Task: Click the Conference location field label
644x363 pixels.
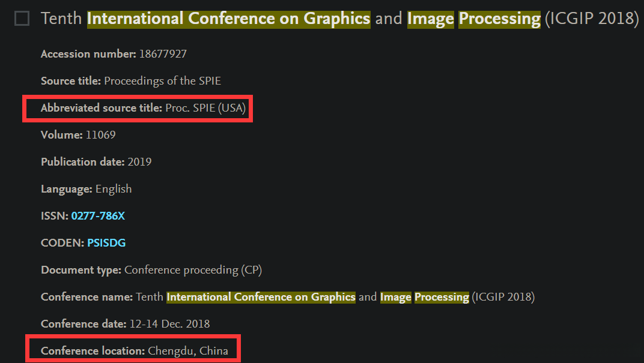Action: point(93,351)
